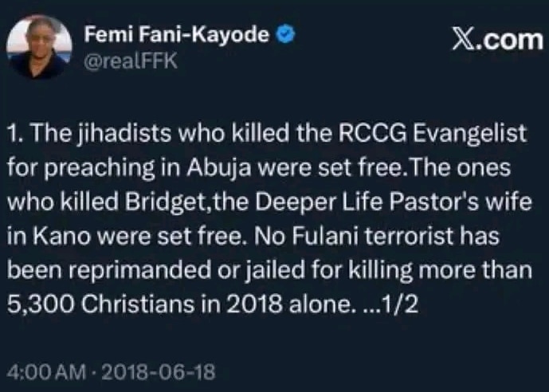
Task: Click the leading "1." tweet number
Action: pyautogui.click(x=16, y=134)
